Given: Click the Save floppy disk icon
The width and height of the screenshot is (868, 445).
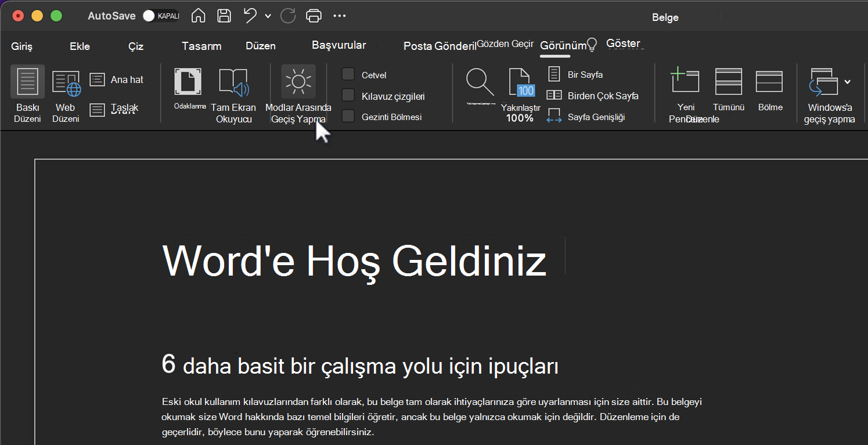Looking at the screenshot, I should [x=224, y=16].
